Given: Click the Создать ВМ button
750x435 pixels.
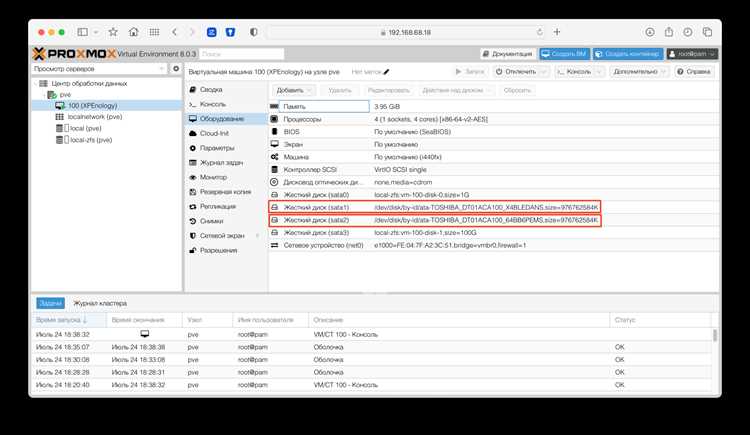Looking at the screenshot, I should (564, 54).
